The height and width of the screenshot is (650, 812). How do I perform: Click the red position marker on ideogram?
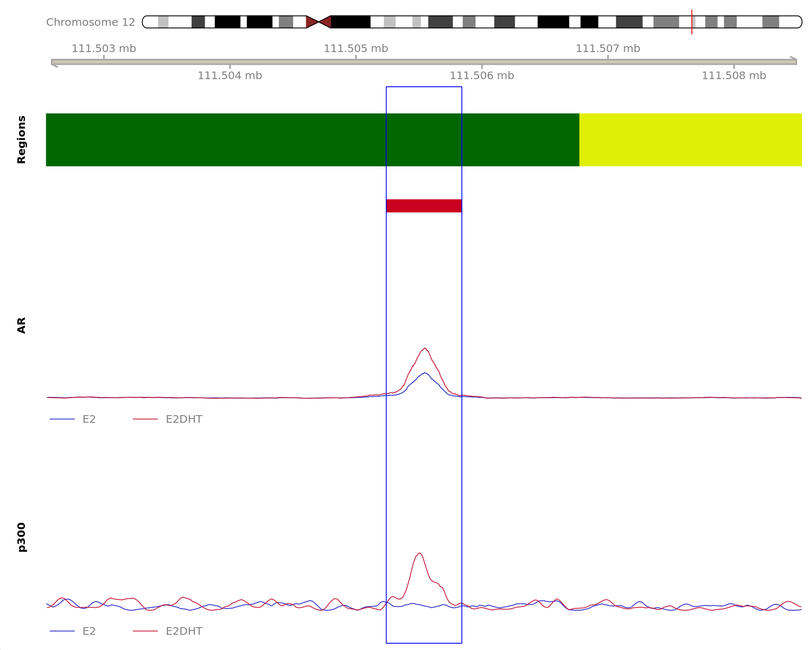pyautogui.click(x=692, y=22)
